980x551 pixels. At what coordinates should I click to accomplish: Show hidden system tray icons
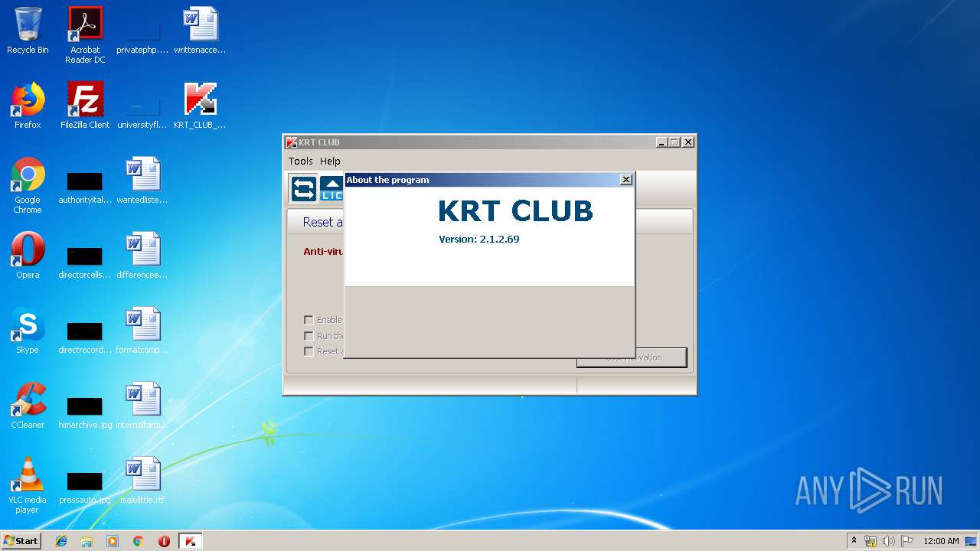point(854,541)
